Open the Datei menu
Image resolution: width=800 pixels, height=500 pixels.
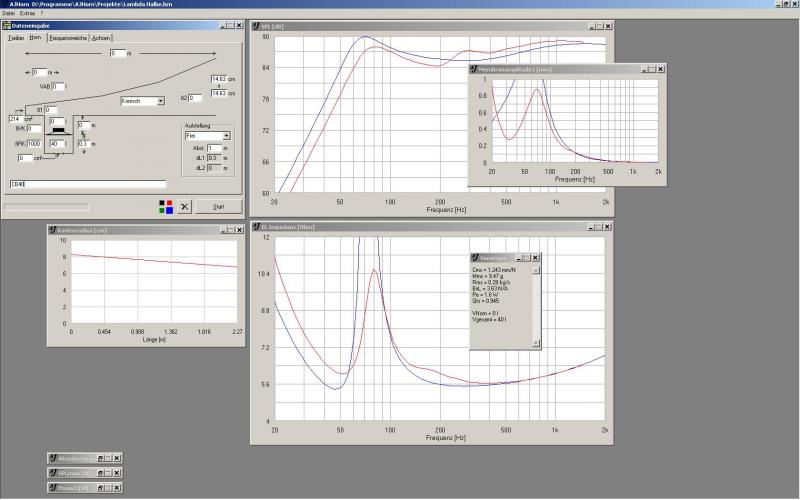(x=8, y=13)
